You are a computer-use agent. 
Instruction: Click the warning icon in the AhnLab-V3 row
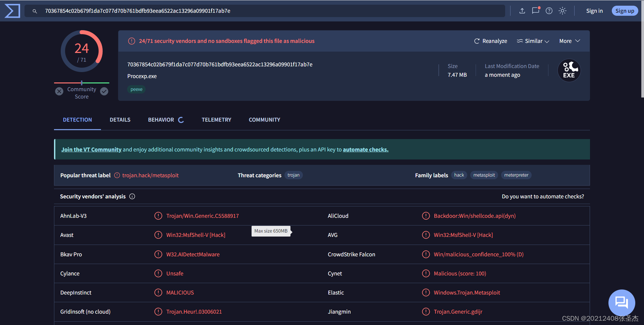158,216
